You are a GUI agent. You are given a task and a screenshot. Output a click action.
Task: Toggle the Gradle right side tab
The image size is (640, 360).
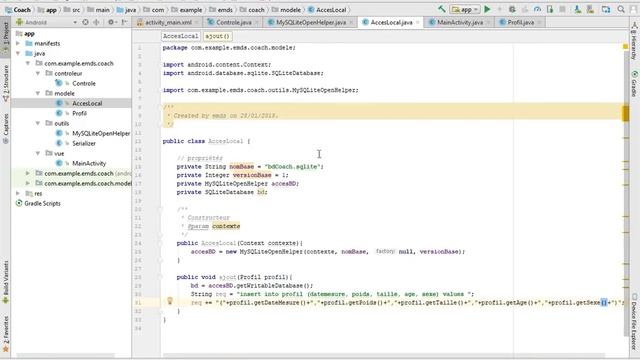(634, 84)
